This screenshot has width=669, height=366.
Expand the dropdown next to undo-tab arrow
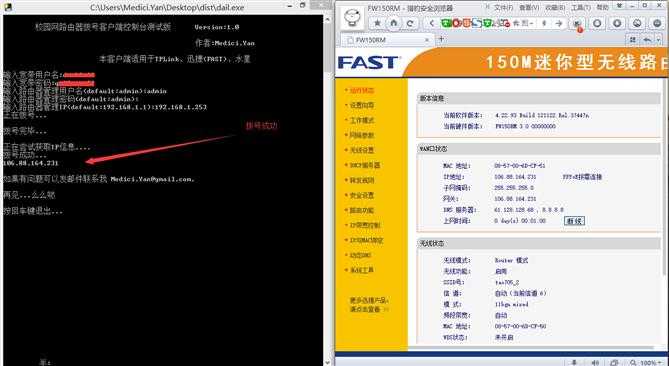point(659,40)
